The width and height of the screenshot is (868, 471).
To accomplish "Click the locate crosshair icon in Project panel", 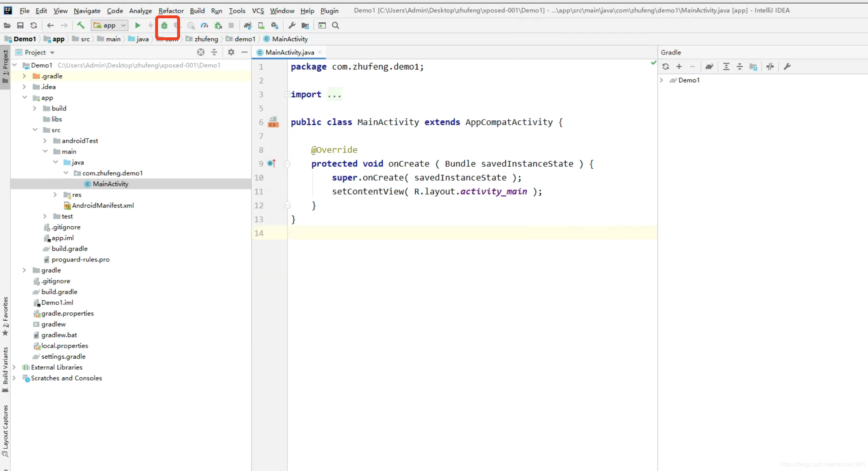I will (x=201, y=52).
